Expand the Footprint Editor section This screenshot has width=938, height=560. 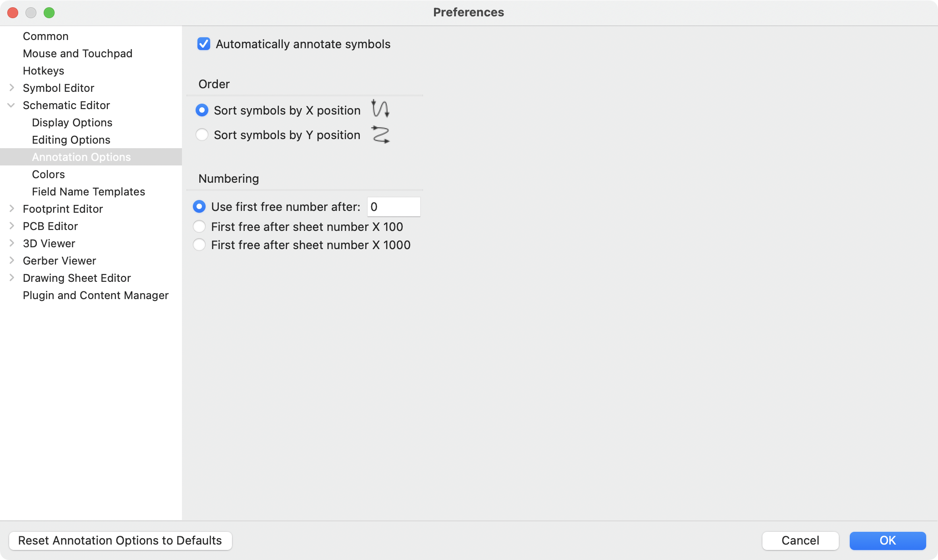pos(12,209)
